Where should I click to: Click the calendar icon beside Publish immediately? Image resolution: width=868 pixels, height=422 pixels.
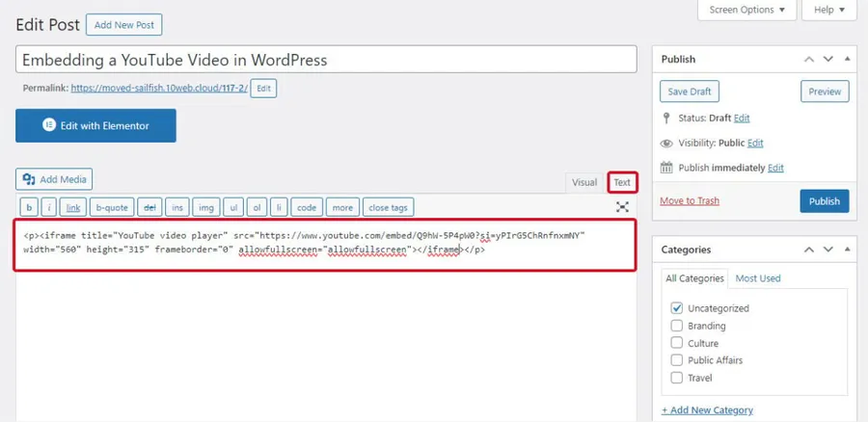point(666,167)
